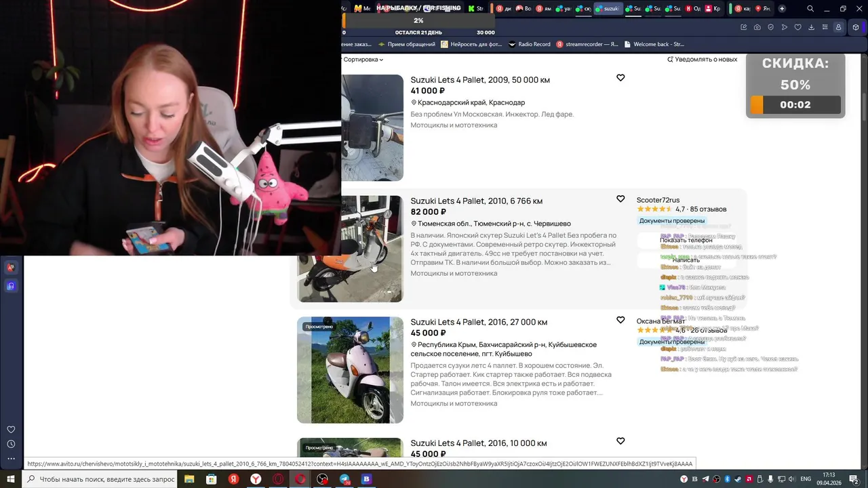
Task: Open the Сортировка dropdown
Action: pos(363,60)
